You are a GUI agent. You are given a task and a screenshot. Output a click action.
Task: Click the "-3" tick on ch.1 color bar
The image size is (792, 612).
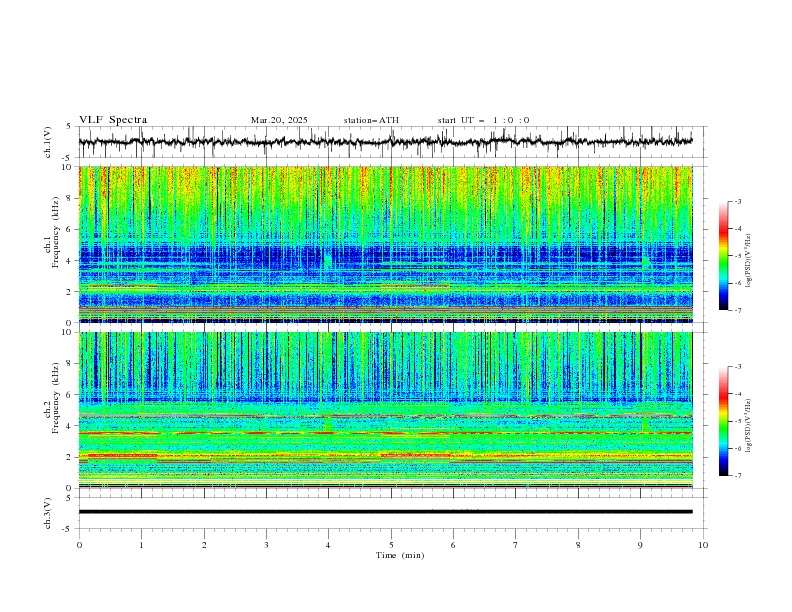pyautogui.click(x=738, y=201)
